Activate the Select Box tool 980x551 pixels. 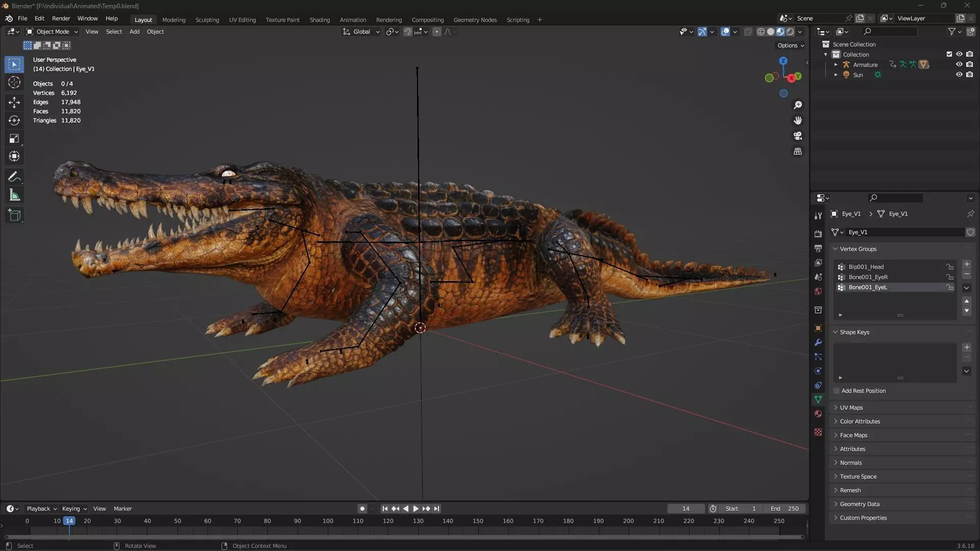(x=14, y=64)
